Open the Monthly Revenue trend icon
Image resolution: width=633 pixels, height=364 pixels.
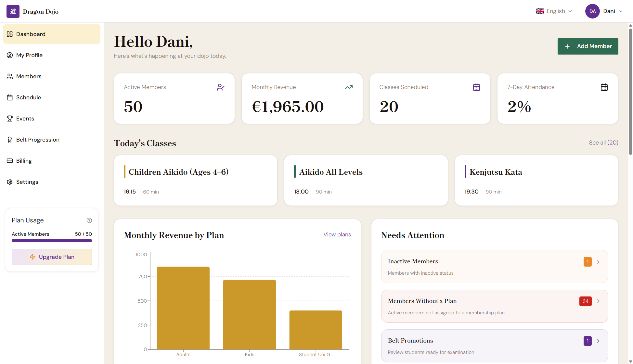(x=348, y=87)
